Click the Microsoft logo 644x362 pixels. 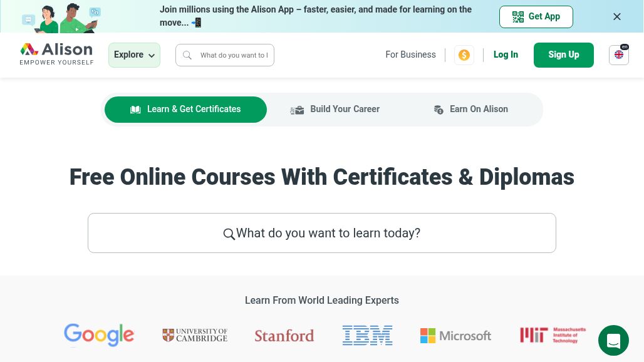pyautogui.click(x=455, y=336)
